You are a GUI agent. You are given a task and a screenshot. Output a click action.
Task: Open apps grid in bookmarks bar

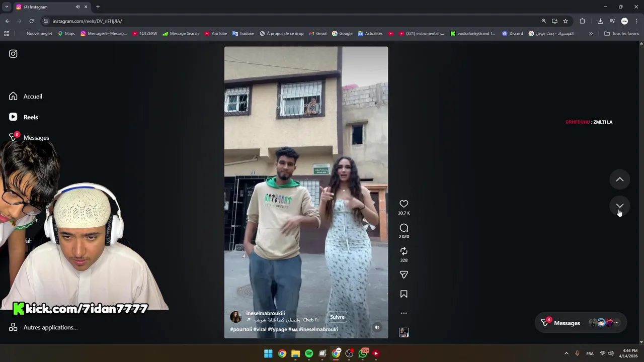[x=7, y=34]
